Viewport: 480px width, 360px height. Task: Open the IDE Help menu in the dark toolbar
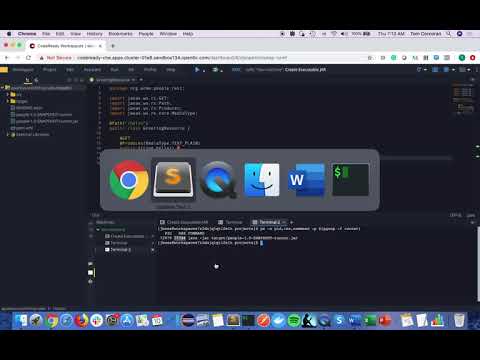coord(171,70)
